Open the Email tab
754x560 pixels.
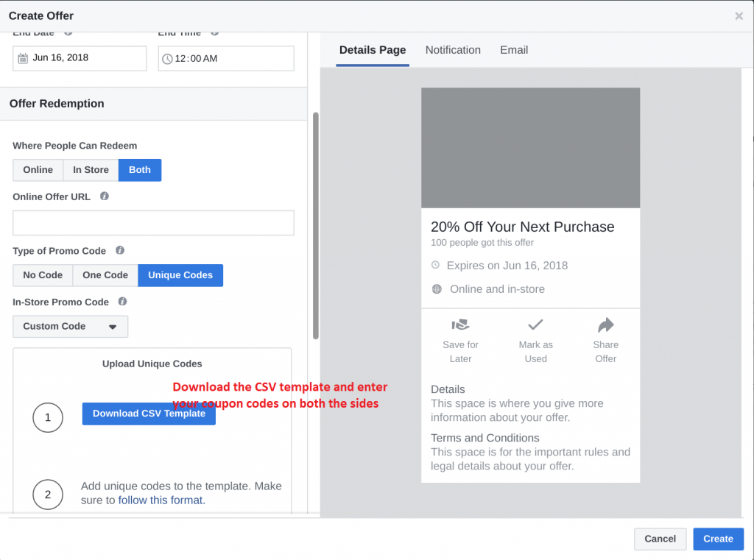click(513, 50)
